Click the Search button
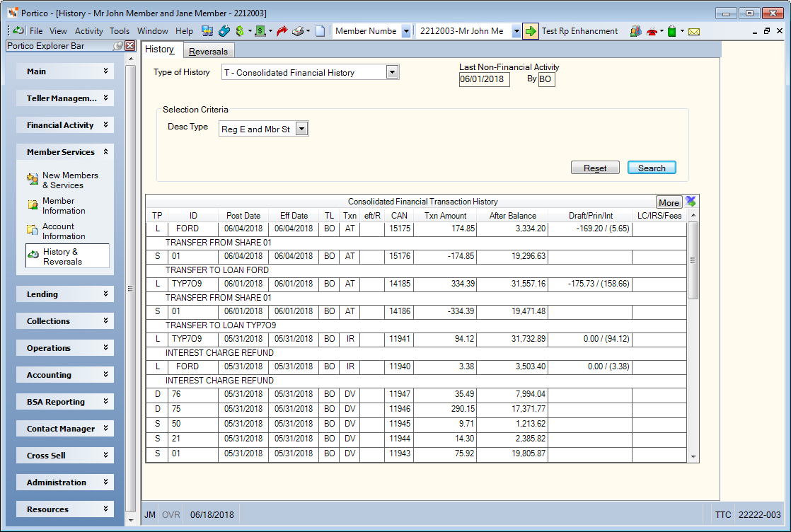The height and width of the screenshot is (532, 791). click(x=652, y=168)
